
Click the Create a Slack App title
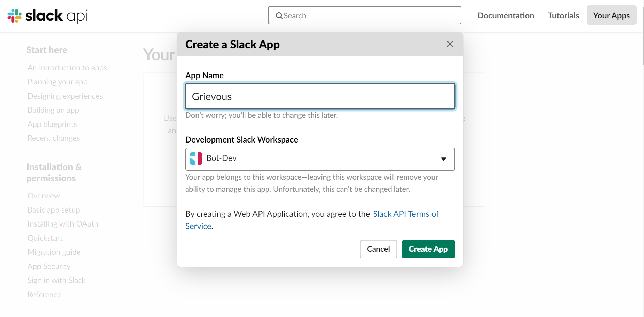[232, 44]
